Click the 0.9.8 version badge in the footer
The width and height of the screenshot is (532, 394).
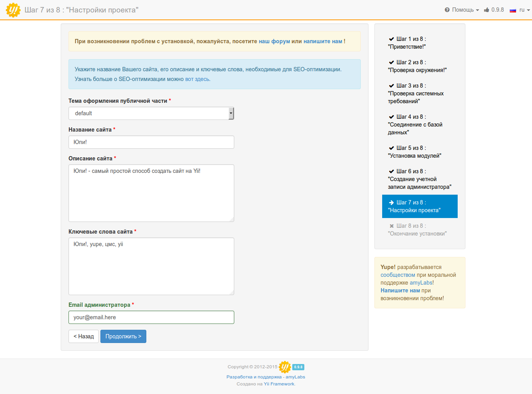tap(298, 367)
